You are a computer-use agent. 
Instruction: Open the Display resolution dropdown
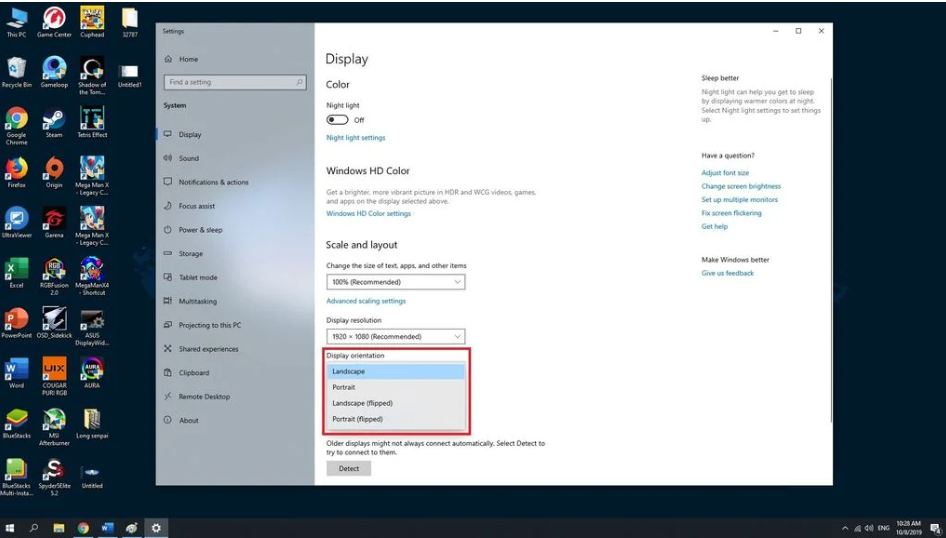coord(395,336)
